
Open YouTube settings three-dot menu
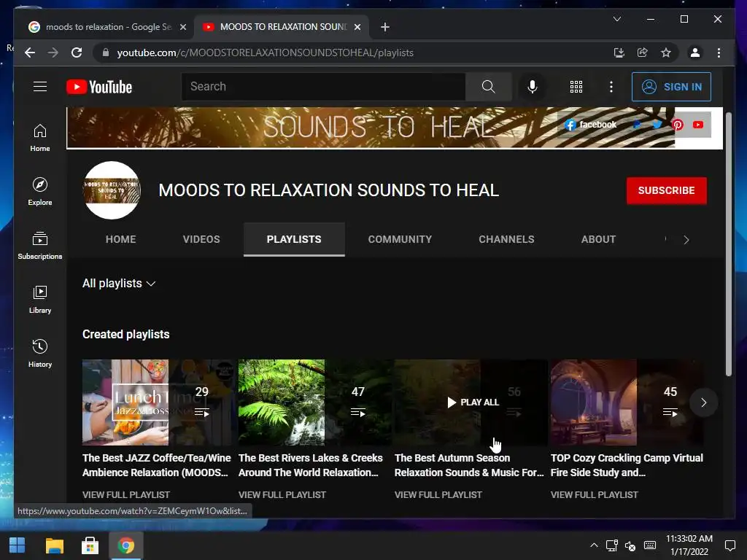point(611,87)
